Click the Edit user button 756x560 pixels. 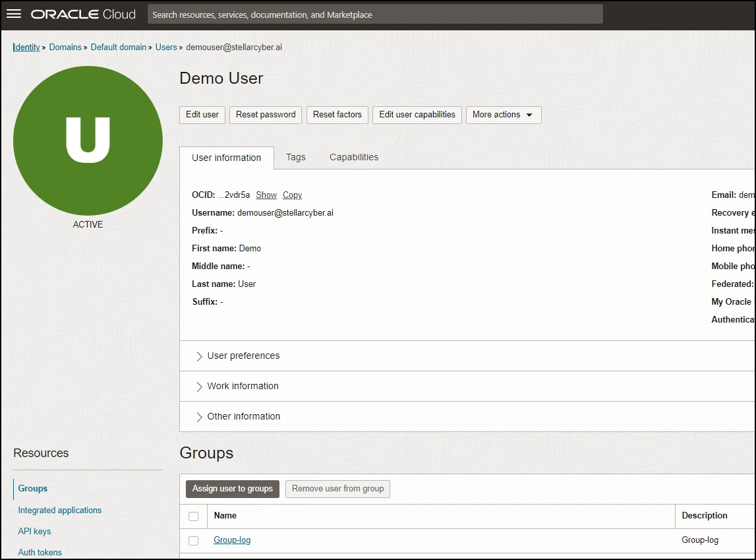pos(202,115)
